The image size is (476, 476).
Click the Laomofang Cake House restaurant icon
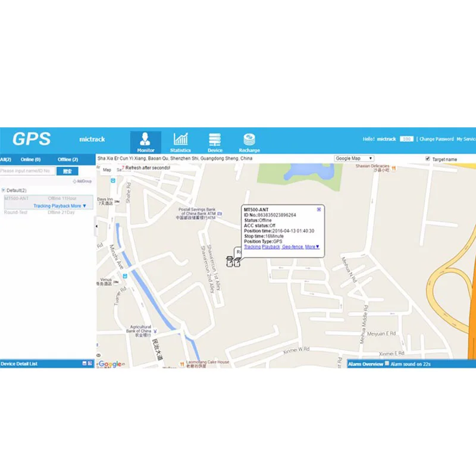coord(182,364)
